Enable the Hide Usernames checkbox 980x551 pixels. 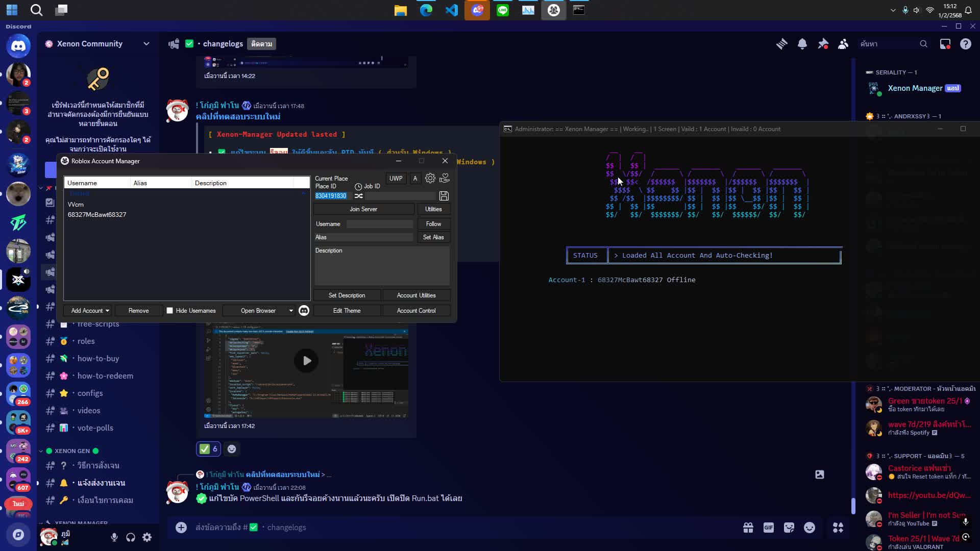point(170,310)
